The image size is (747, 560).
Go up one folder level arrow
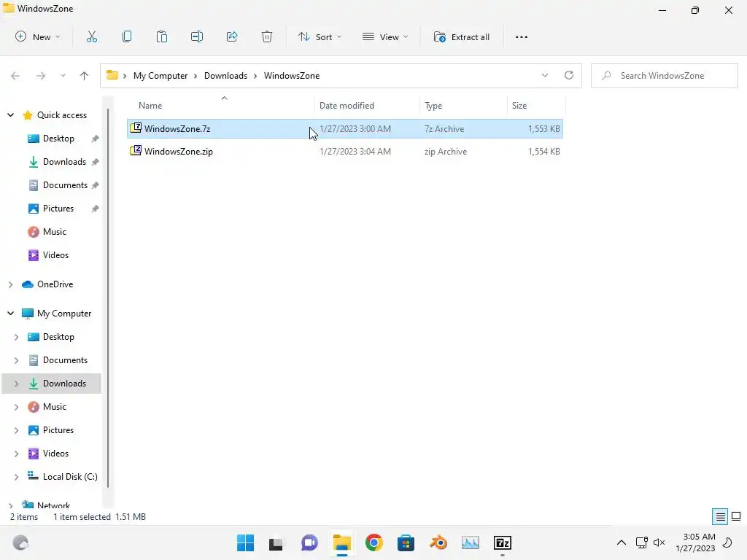tap(85, 76)
